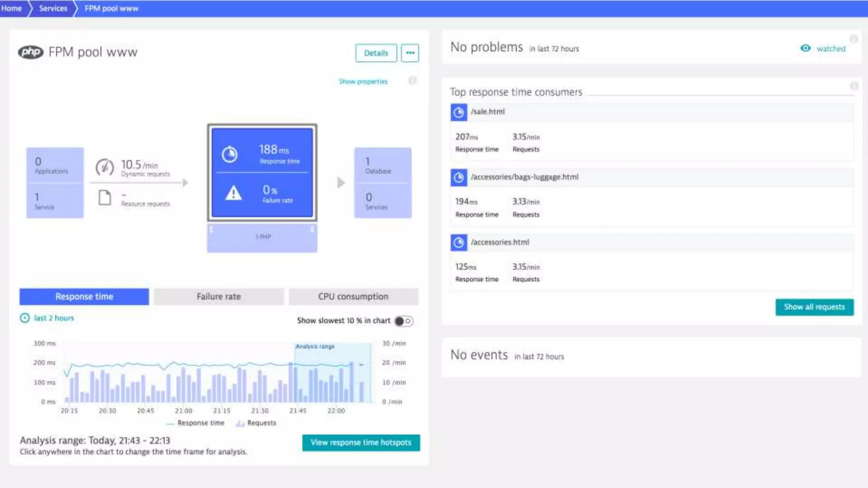Click the PHP logo icon
Viewport: 868px width, 488px height.
(31, 52)
